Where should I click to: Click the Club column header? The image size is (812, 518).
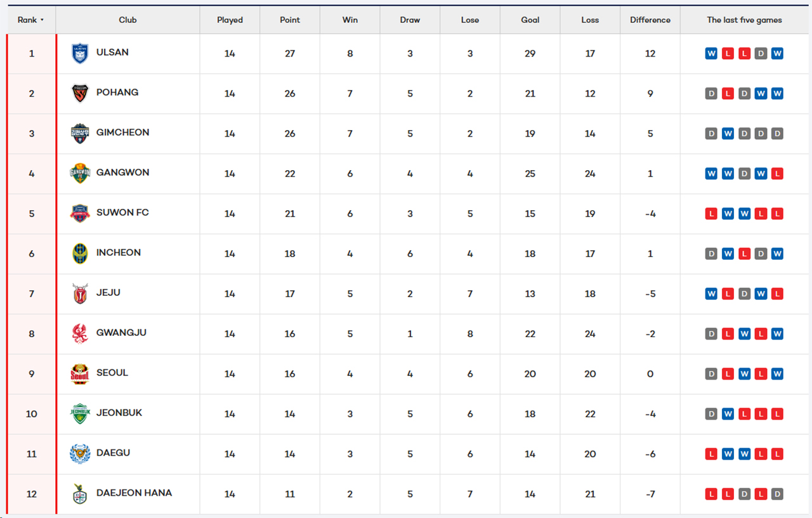click(x=128, y=20)
